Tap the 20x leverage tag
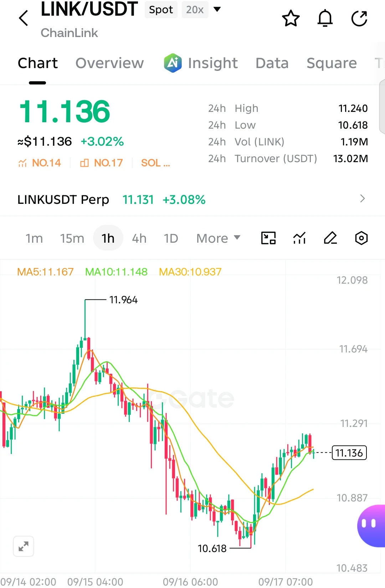This screenshot has width=385, height=588. [195, 10]
